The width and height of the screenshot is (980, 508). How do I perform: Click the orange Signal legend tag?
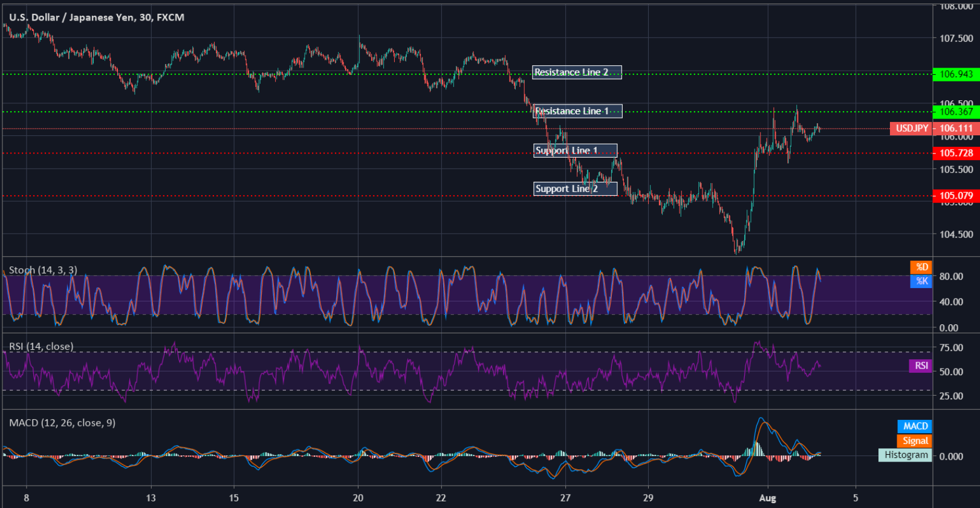915,441
